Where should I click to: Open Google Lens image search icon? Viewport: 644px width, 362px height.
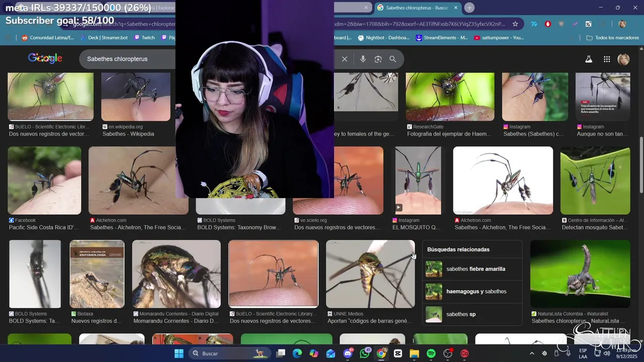coord(378,59)
